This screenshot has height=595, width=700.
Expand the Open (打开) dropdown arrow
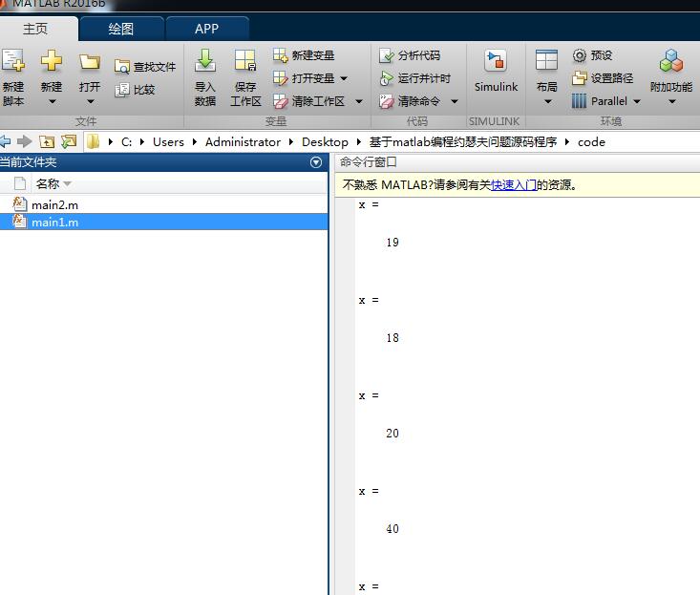point(90,102)
